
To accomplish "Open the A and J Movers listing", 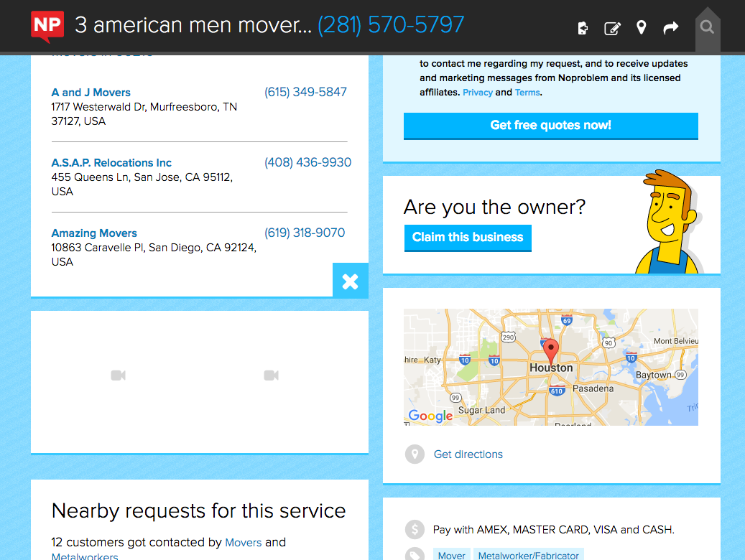I will [91, 93].
